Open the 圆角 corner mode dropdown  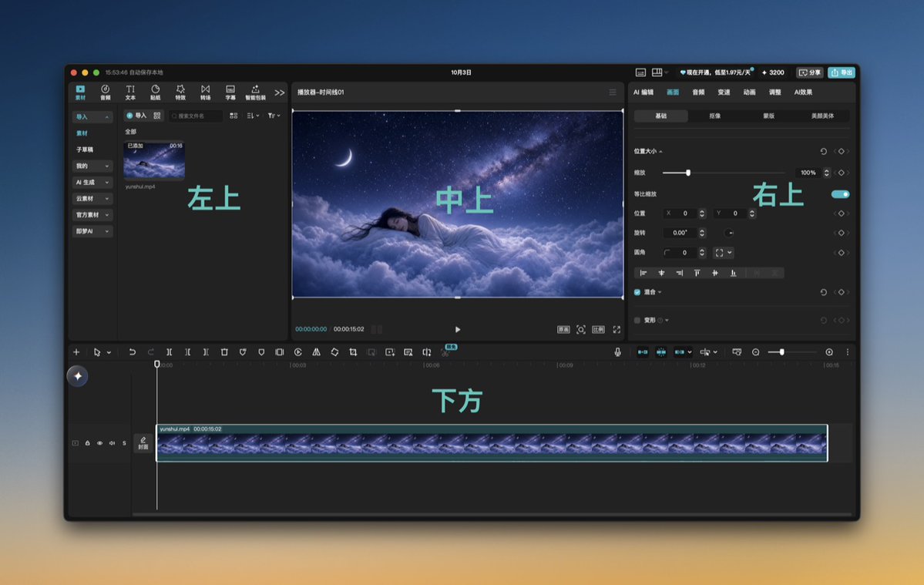724,253
